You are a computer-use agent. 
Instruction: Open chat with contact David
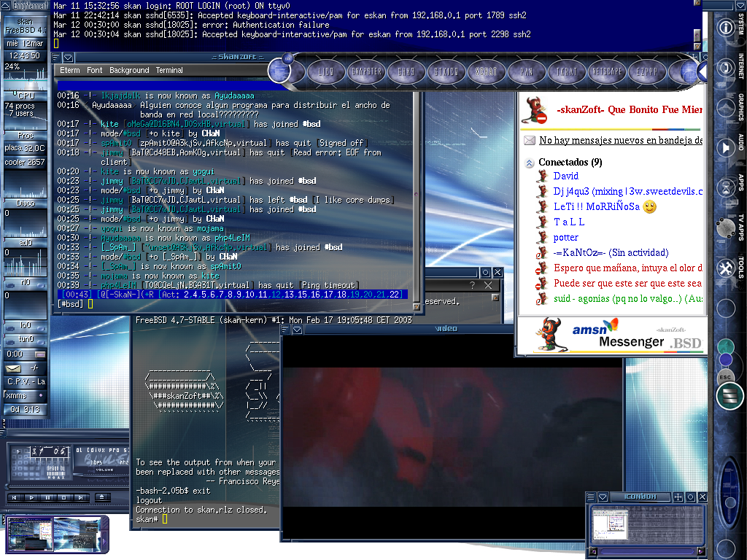pos(565,176)
